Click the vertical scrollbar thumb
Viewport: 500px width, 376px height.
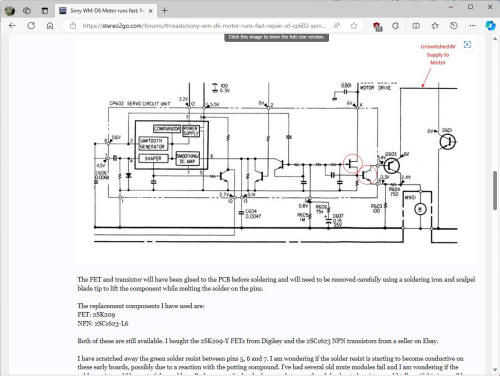coord(495,190)
